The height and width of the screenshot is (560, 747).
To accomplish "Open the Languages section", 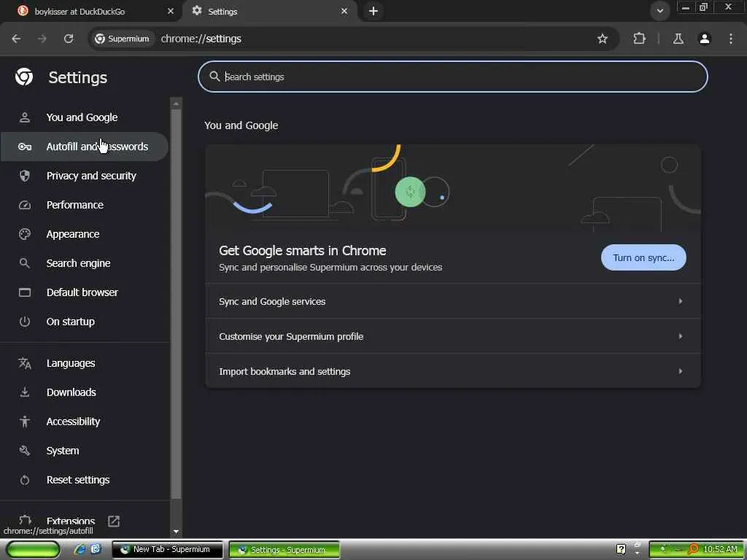I will [85, 363].
